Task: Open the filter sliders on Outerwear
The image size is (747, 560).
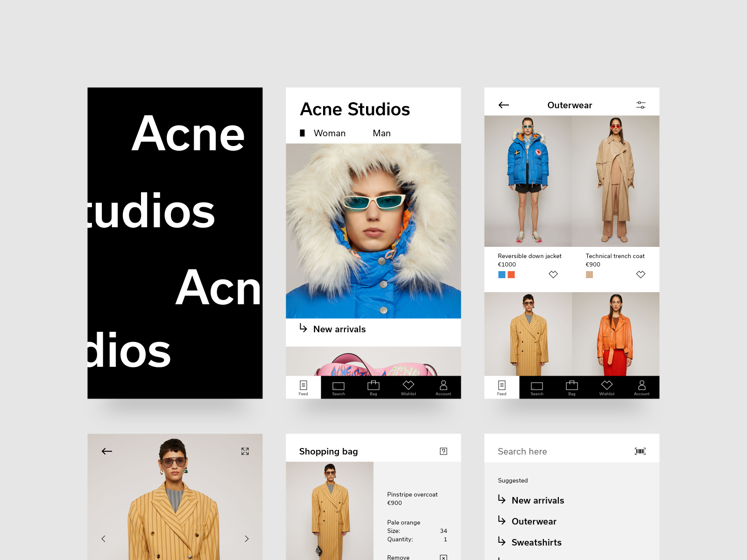Action: (641, 105)
